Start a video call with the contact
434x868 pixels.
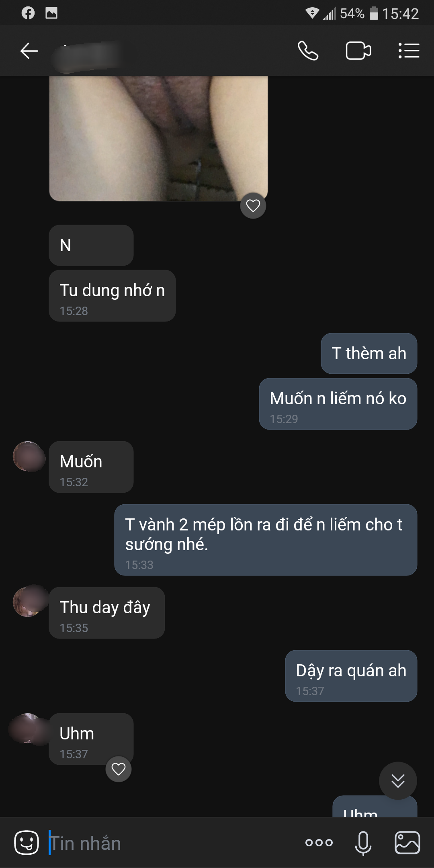[x=358, y=51]
